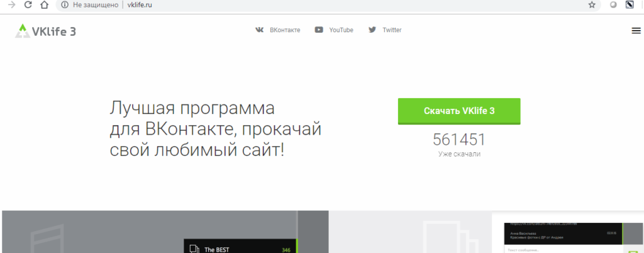
Task: Click Не защищено security label
Action: (x=96, y=5)
